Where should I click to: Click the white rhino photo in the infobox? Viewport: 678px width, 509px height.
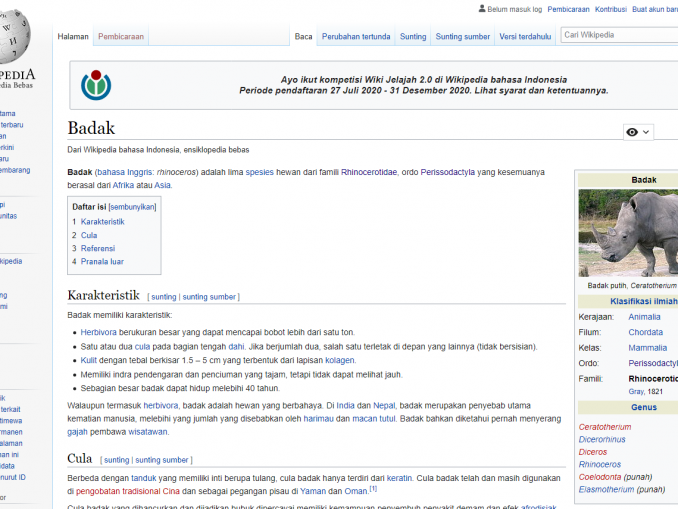coord(628,233)
